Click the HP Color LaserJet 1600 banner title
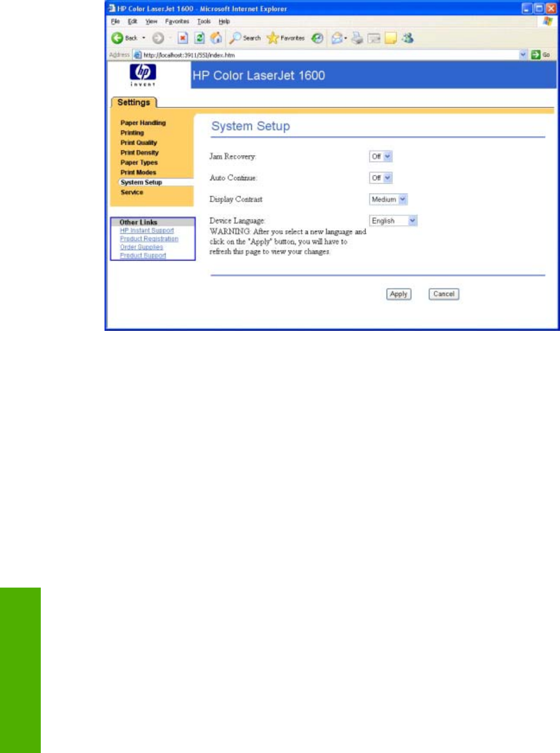Image resolution: width=560 pixels, height=753 pixels. [x=259, y=75]
